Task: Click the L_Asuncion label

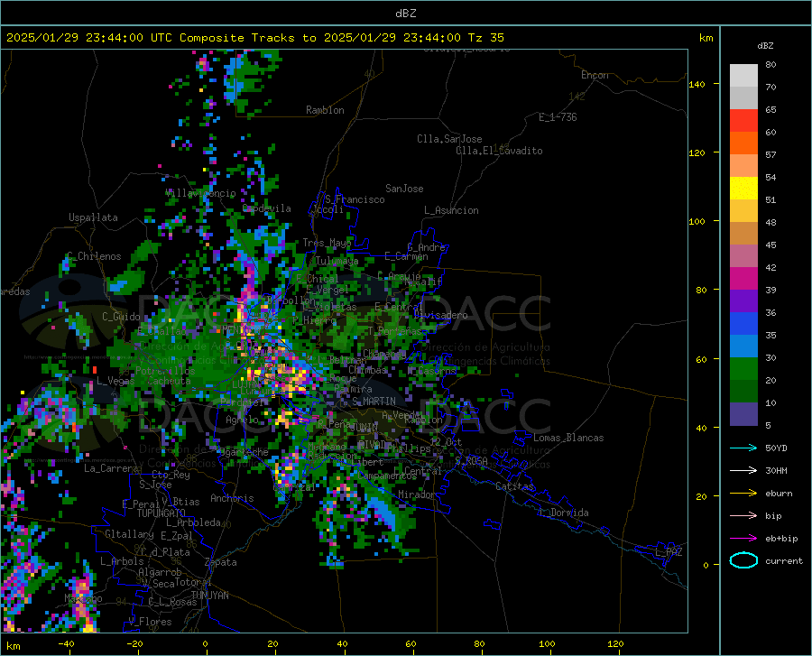Action: click(x=451, y=210)
